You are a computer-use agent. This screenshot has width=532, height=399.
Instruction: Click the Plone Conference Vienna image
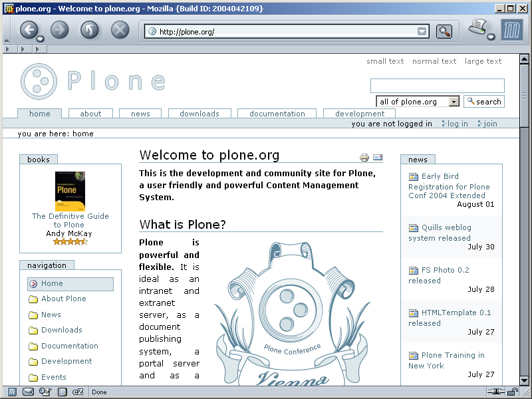(x=292, y=314)
